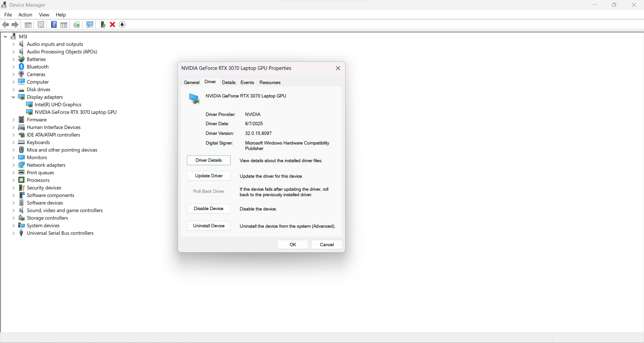Click the Update Driver button
644x343 pixels.
click(209, 176)
